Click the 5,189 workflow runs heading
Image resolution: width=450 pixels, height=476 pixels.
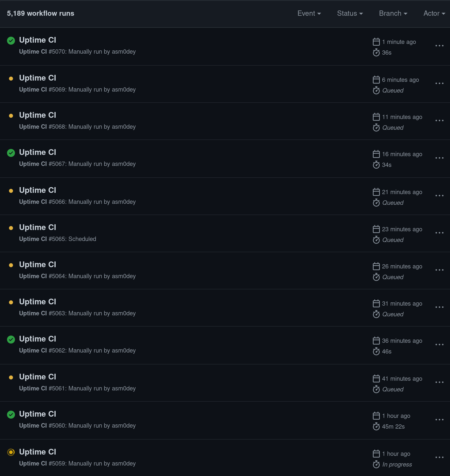[40, 13]
